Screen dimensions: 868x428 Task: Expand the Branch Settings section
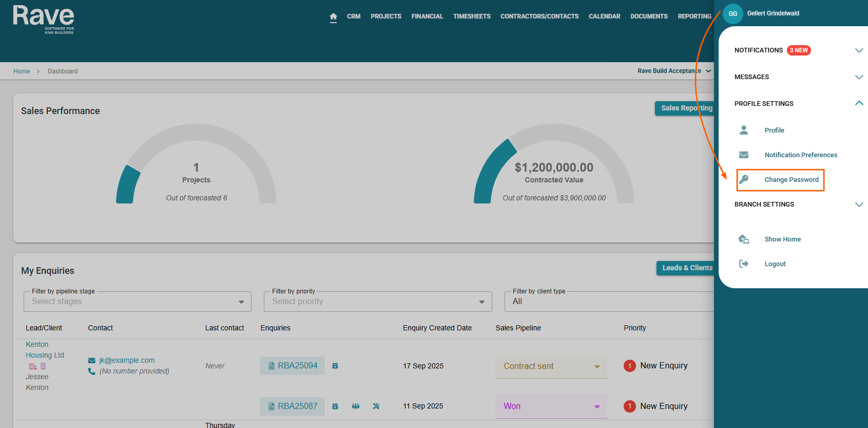(859, 204)
